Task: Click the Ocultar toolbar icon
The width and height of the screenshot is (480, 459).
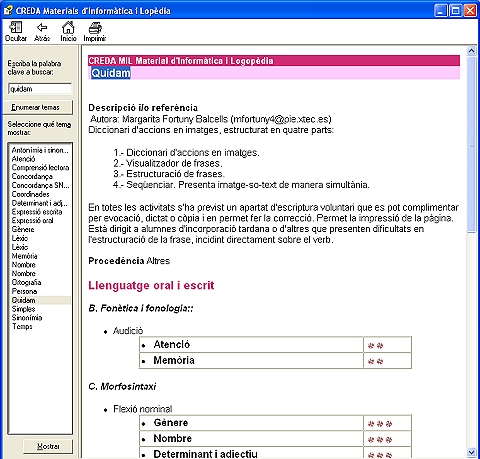Action: pyautogui.click(x=16, y=31)
